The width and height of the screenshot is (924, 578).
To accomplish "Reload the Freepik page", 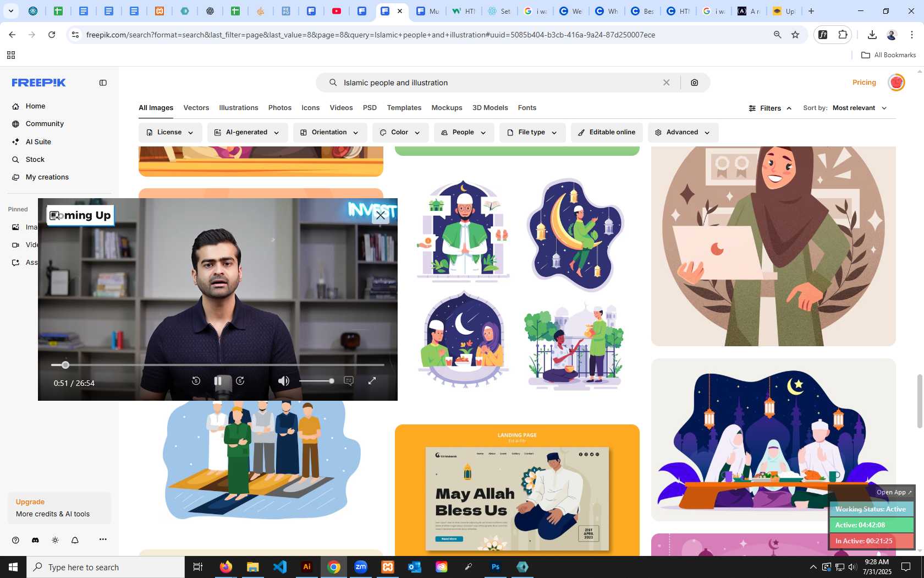I will pos(52,35).
